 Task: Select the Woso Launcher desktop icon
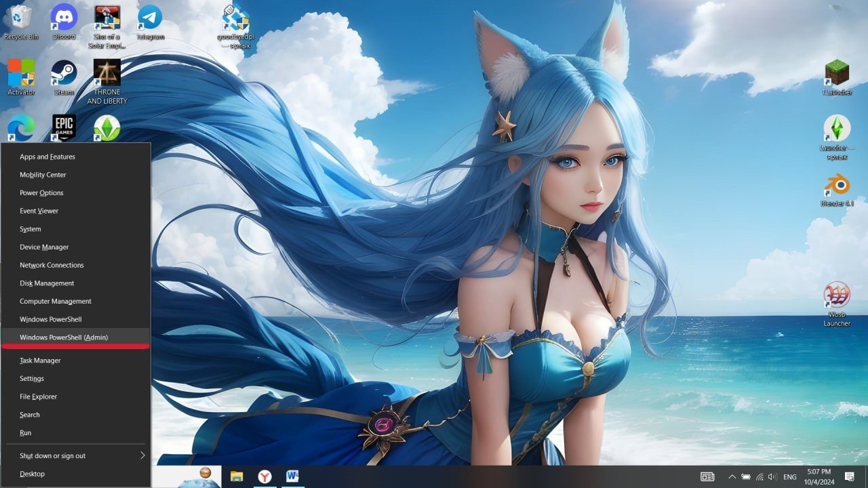(837, 304)
